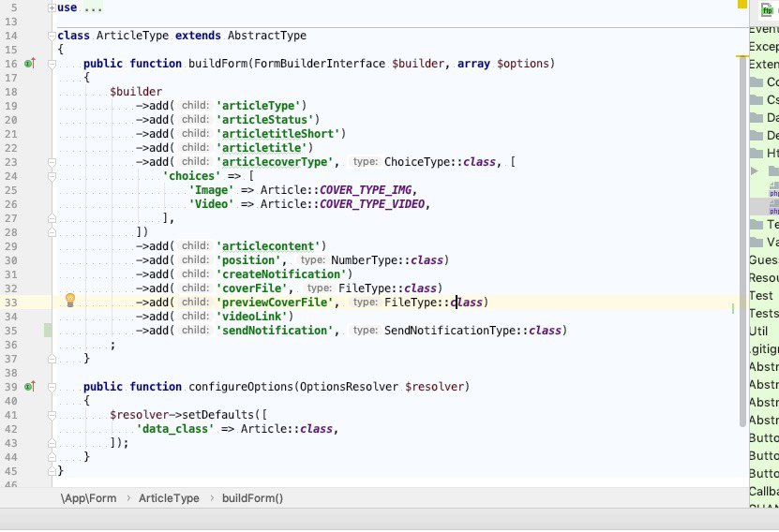Expand the folded 'use ...' imports block
The height and width of the screenshot is (532, 779).
pyautogui.click(x=52, y=7)
